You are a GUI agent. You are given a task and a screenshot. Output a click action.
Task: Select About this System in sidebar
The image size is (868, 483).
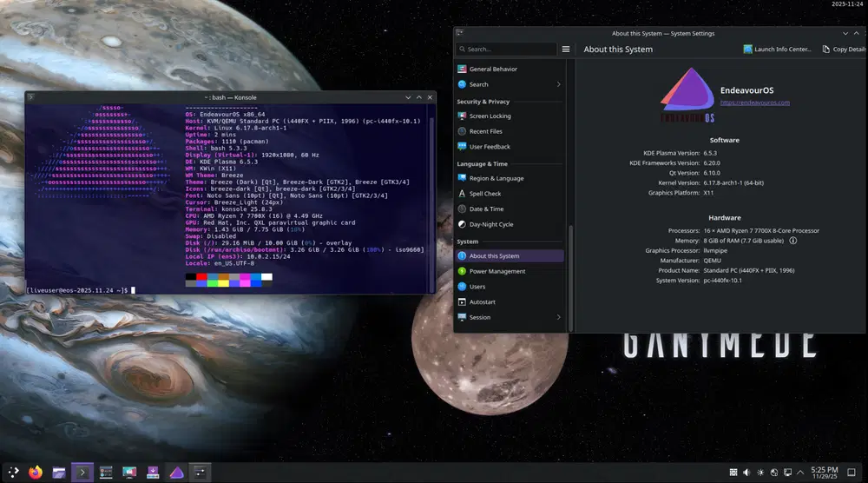510,256
